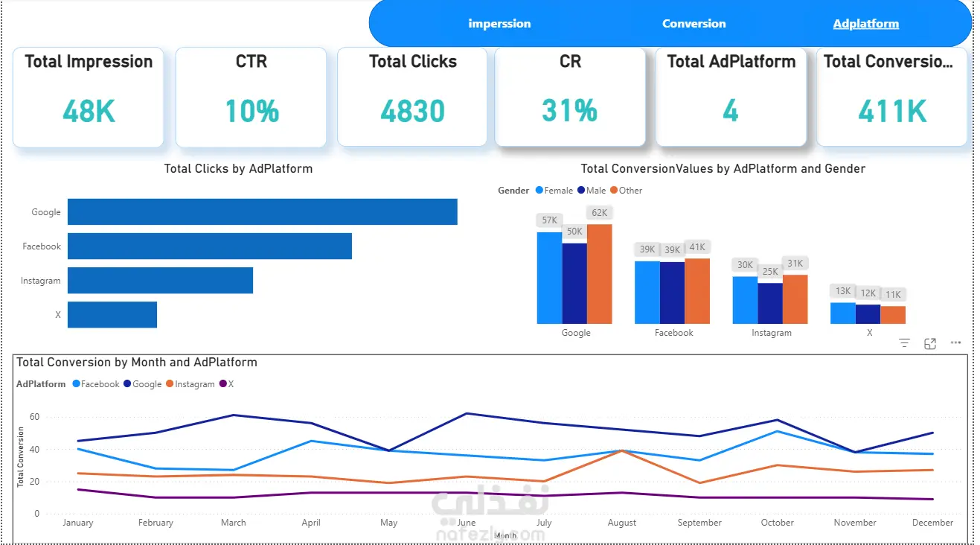Toggle the Google legend item in line chart
The image size is (980, 545).
(x=142, y=384)
